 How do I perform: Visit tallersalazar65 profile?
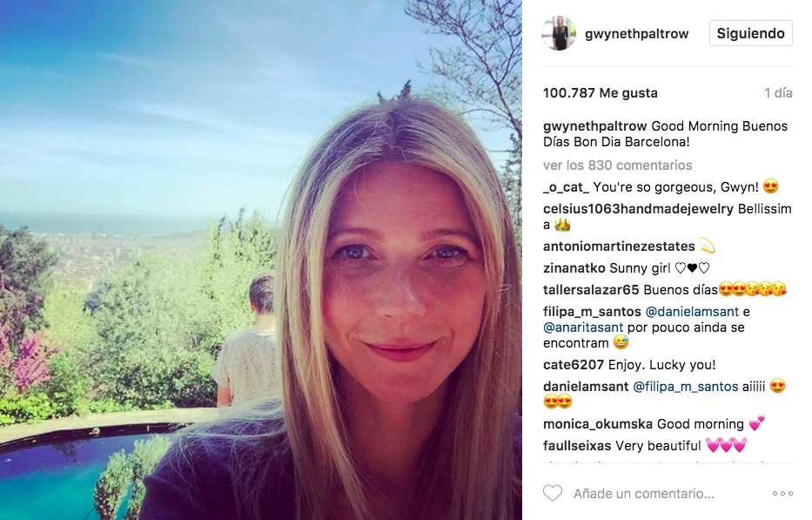click(x=591, y=290)
